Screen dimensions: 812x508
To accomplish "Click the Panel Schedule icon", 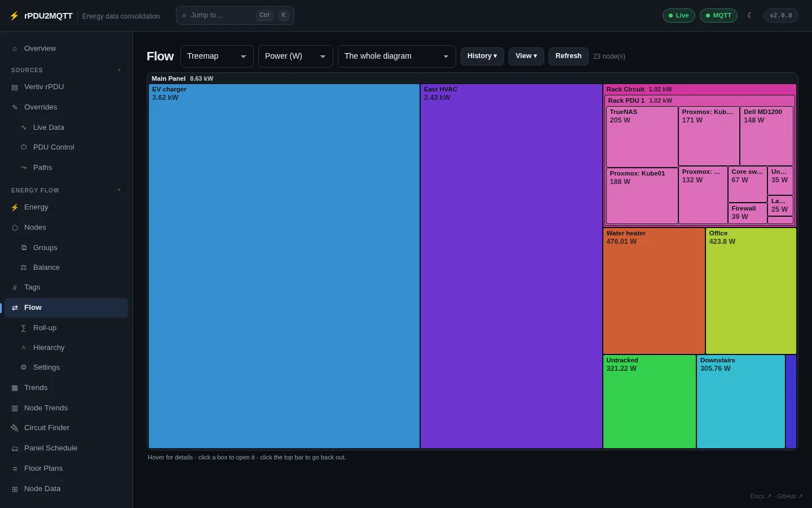I will (15, 448).
